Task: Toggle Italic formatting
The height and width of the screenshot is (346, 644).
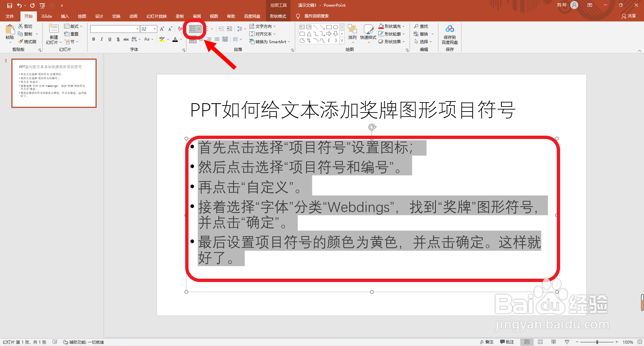Action: pyautogui.click(x=102, y=39)
